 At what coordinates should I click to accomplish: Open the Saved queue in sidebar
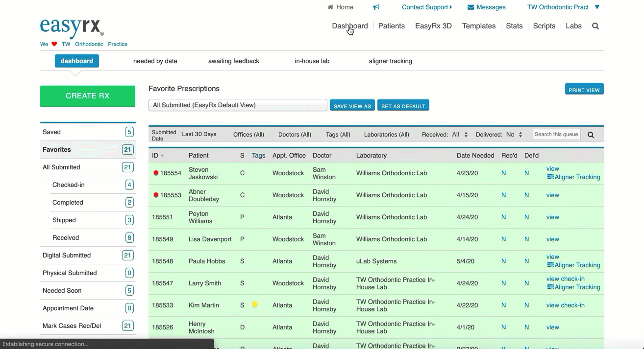[x=88, y=132]
